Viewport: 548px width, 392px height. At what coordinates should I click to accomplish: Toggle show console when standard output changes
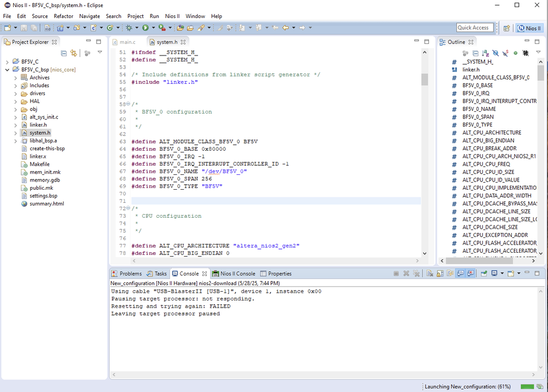pyautogui.click(x=460, y=273)
